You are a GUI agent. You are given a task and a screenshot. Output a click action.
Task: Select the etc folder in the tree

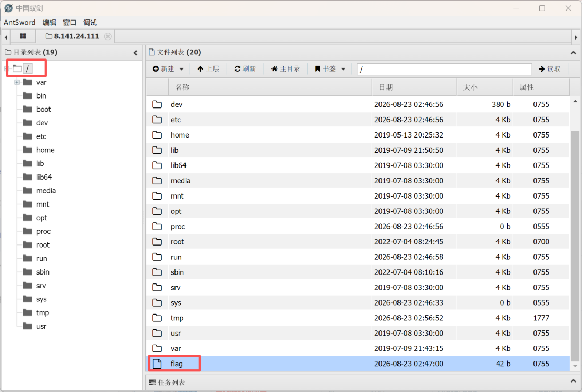click(41, 136)
